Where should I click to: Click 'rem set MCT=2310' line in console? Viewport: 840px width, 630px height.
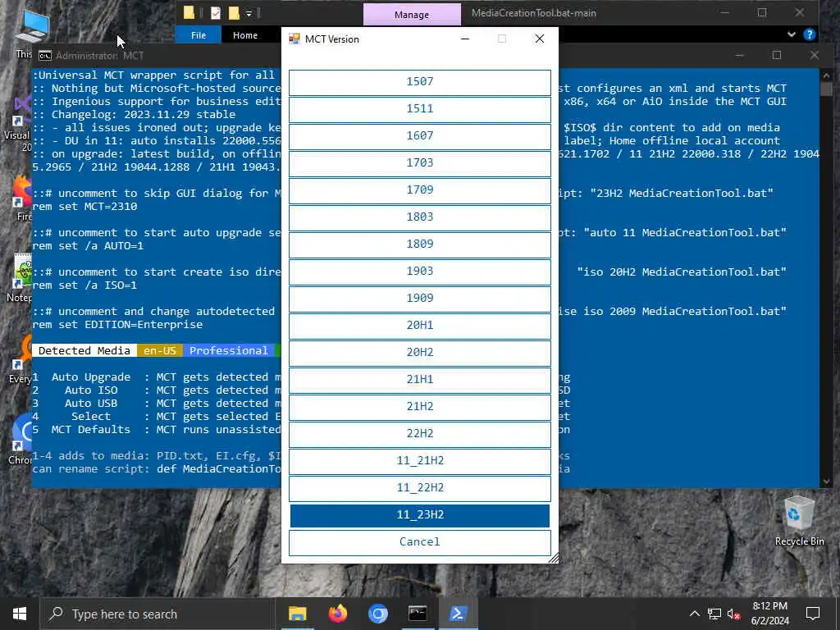coord(84,207)
